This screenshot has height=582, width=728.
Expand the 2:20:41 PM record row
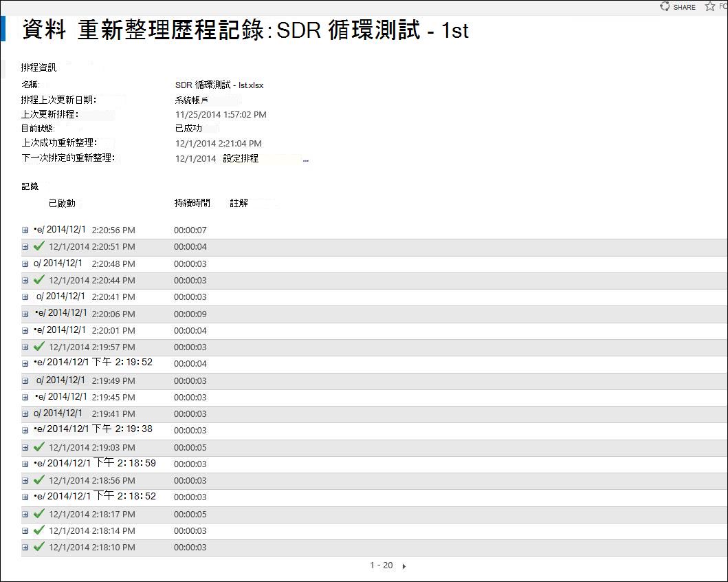pyautogui.click(x=25, y=297)
